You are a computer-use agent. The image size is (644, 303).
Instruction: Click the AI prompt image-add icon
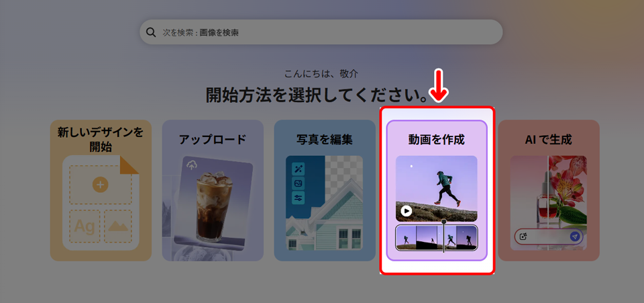524,236
